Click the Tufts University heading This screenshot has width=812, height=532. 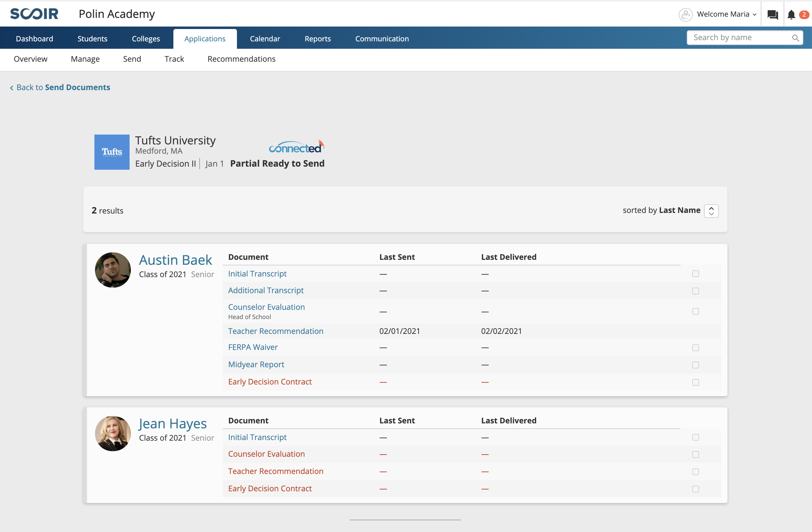(175, 140)
